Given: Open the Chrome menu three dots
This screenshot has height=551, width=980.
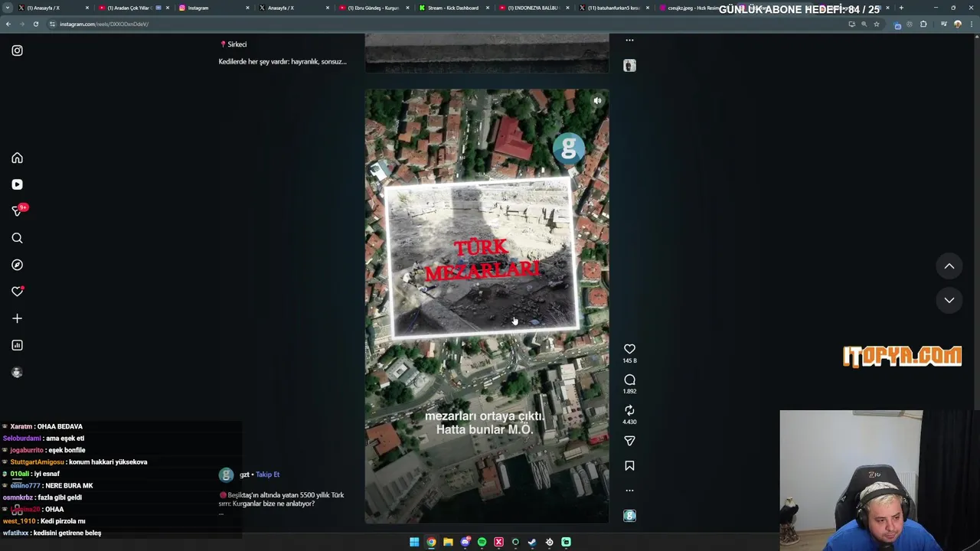Looking at the screenshot, I should [x=971, y=24].
